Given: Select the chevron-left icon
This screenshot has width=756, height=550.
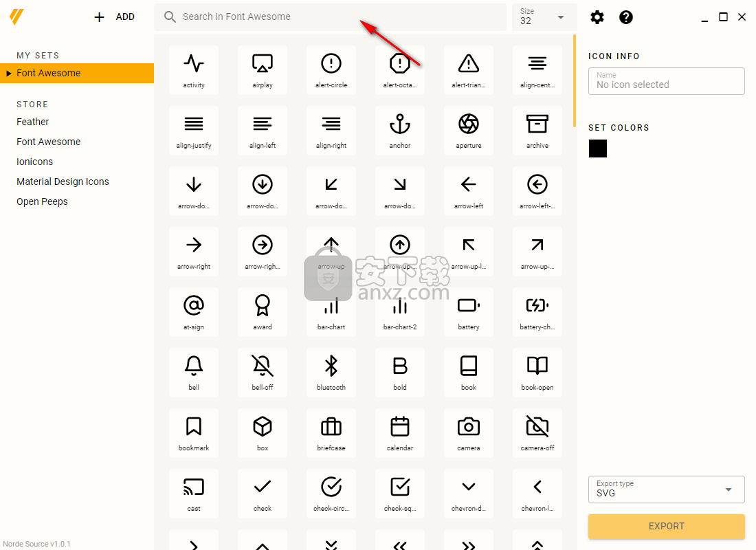Looking at the screenshot, I should coord(537,494).
